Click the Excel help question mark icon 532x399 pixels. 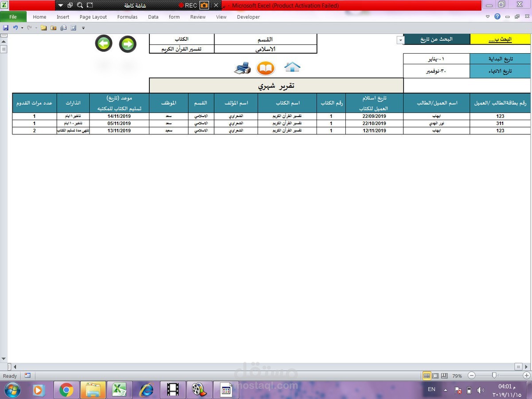tap(497, 16)
